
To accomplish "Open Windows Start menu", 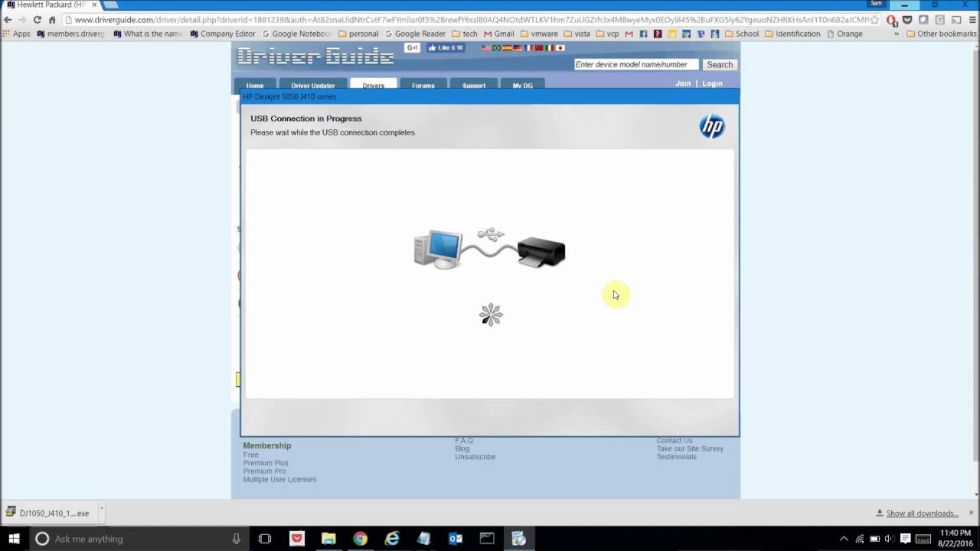I will tap(14, 539).
